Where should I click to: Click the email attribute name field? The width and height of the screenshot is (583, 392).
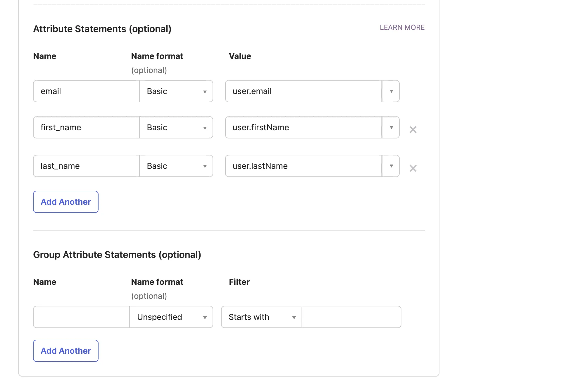[86, 91]
